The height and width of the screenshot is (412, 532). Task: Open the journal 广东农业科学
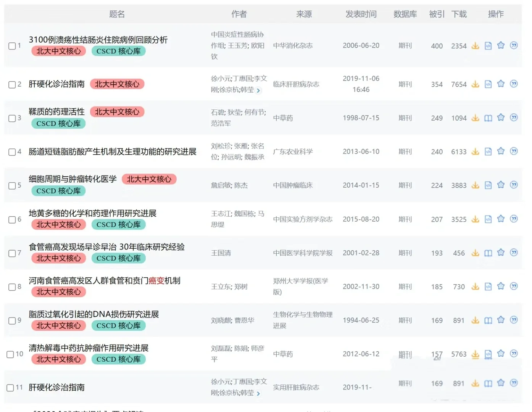[x=293, y=152]
